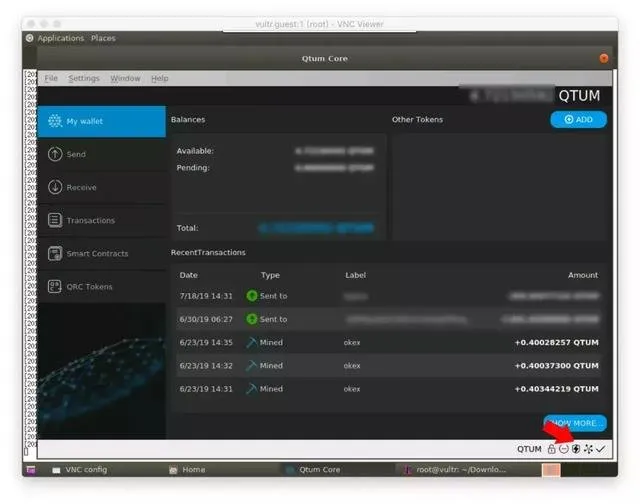Click the Other Tokens heading

pos(417,120)
